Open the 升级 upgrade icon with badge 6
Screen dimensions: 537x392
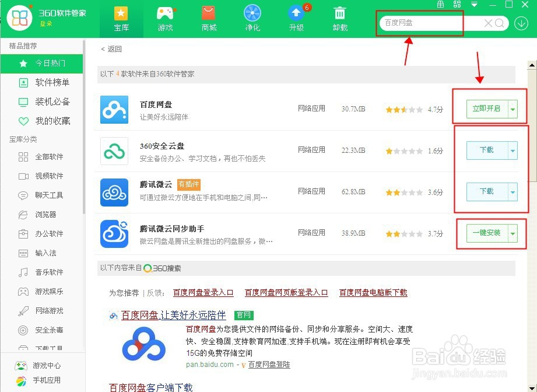tap(296, 17)
